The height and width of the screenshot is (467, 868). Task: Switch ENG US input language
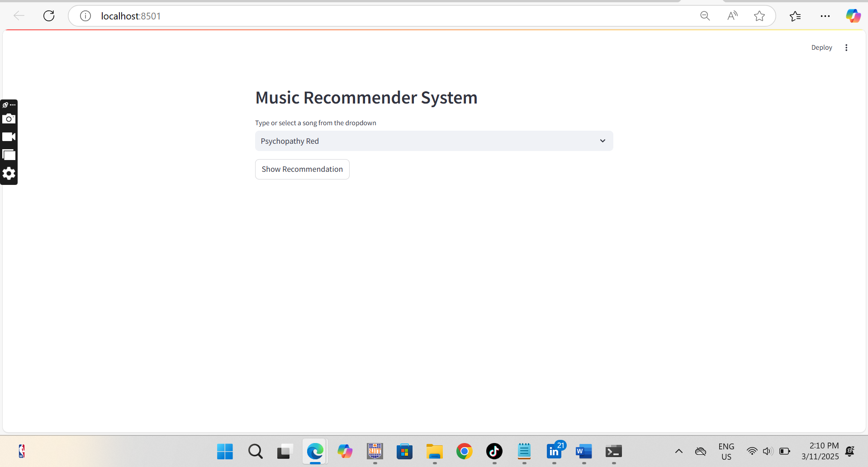coord(726,451)
